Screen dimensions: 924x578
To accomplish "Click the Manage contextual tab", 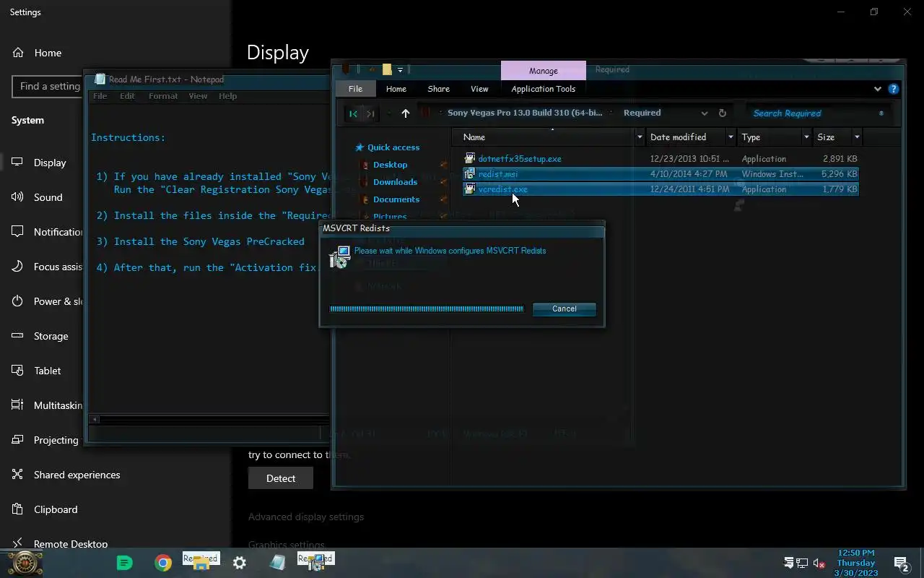I will 544,71.
